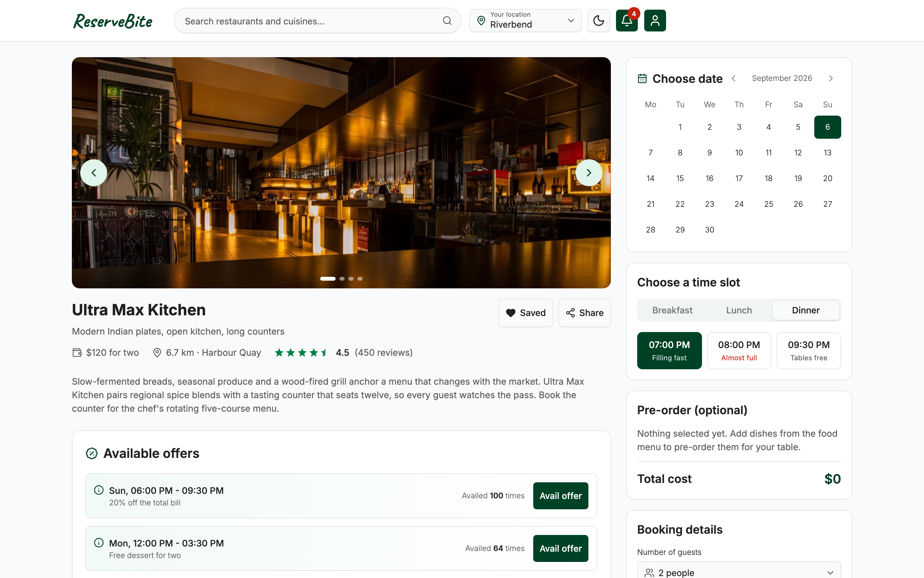Show next photo in the carousel
The height and width of the screenshot is (578, 924).
tap(589, 173)
